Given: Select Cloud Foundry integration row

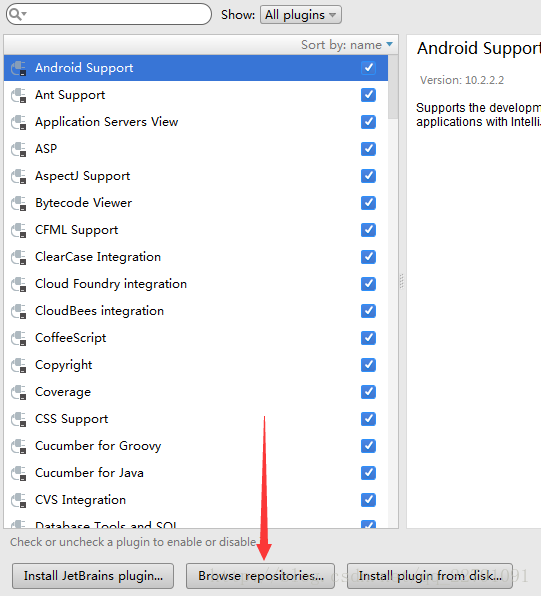Looking at the screenshot, I should (x=196, y=284).
